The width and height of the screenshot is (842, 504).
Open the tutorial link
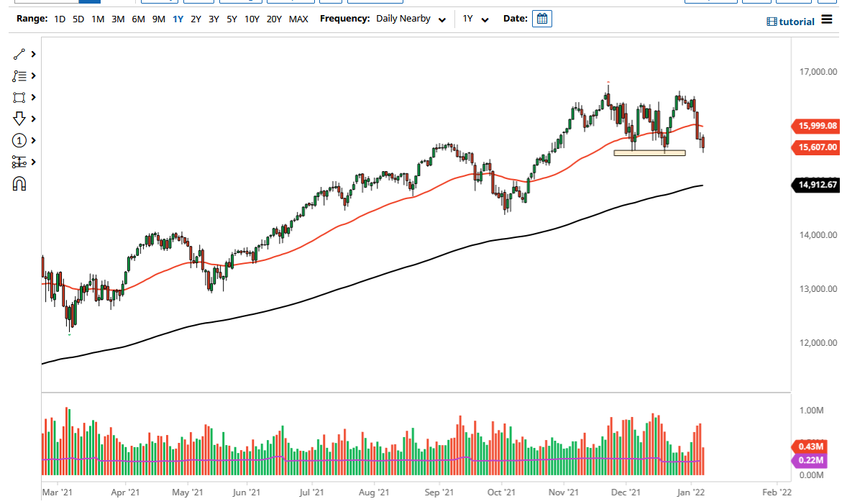click(795, 22)
